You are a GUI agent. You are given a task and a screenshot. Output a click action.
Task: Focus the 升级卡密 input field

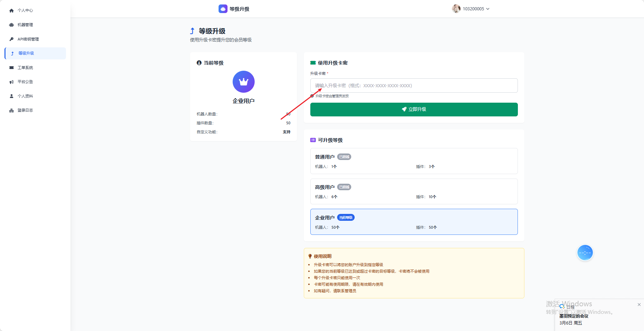[x=414, y=85]
